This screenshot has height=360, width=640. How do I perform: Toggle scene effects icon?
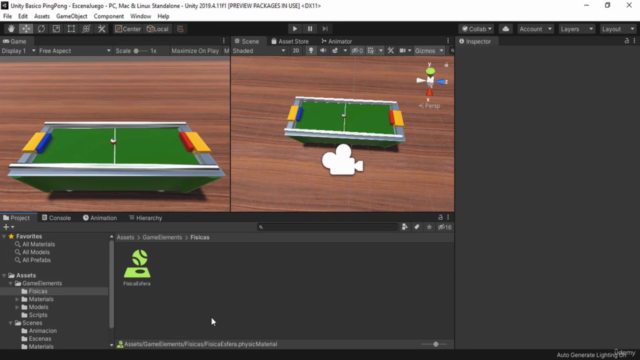pyautogui.click(x=335, y=51)
